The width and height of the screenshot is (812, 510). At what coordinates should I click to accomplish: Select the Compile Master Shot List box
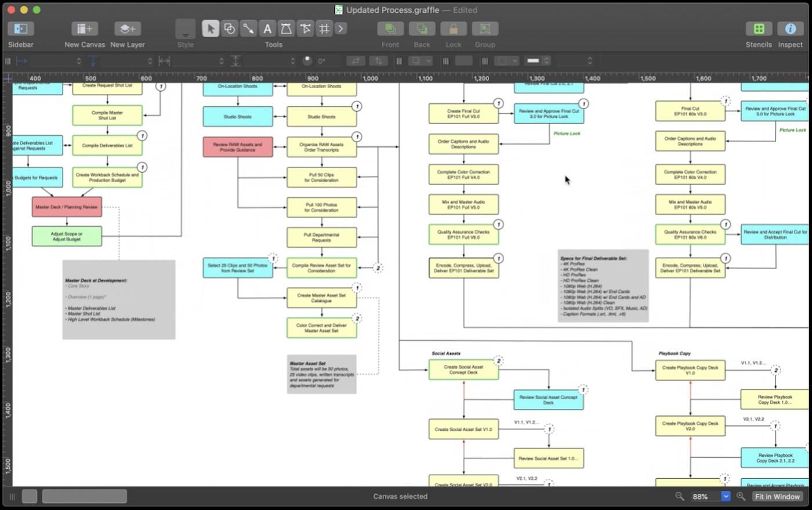107,115
